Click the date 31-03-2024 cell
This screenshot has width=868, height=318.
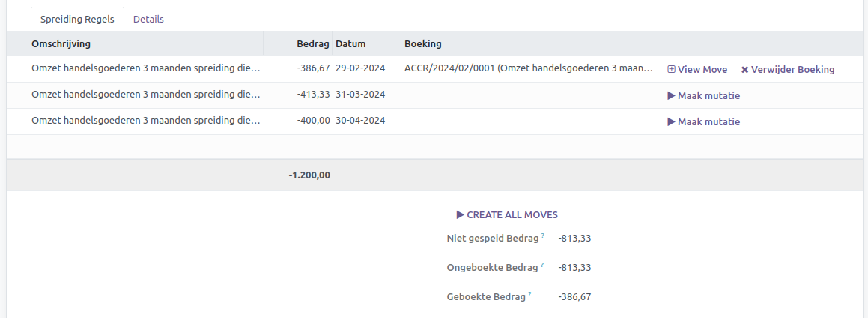click(360, 95)
